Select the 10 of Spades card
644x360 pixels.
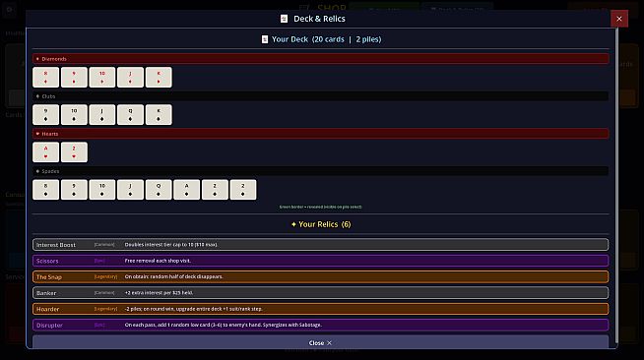[102, 190]
